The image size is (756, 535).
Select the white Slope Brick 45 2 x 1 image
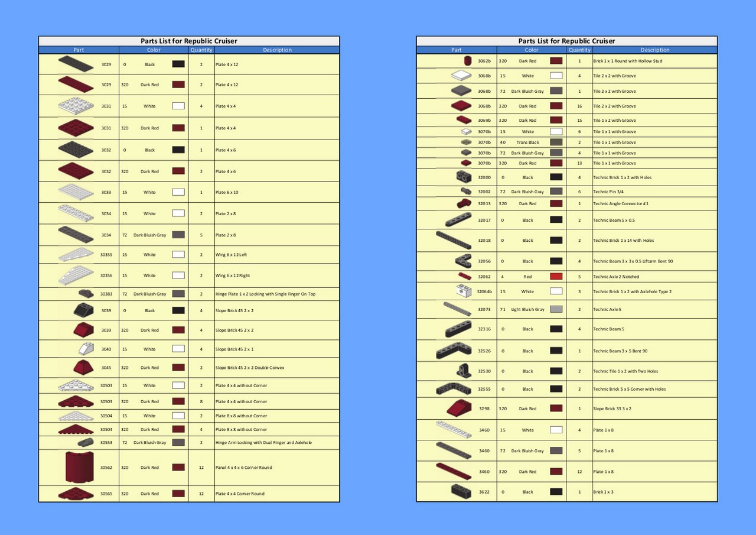pyautogui.click(x=86, y=349)
